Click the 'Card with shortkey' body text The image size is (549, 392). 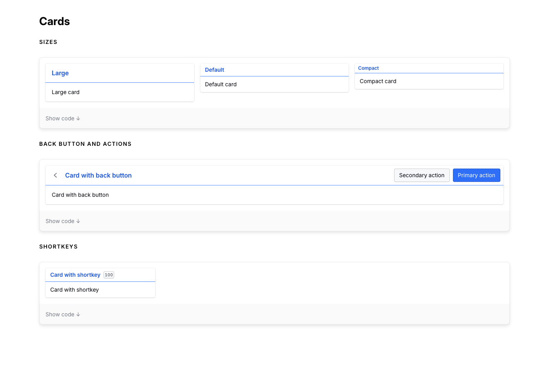[x=75, y=290]
